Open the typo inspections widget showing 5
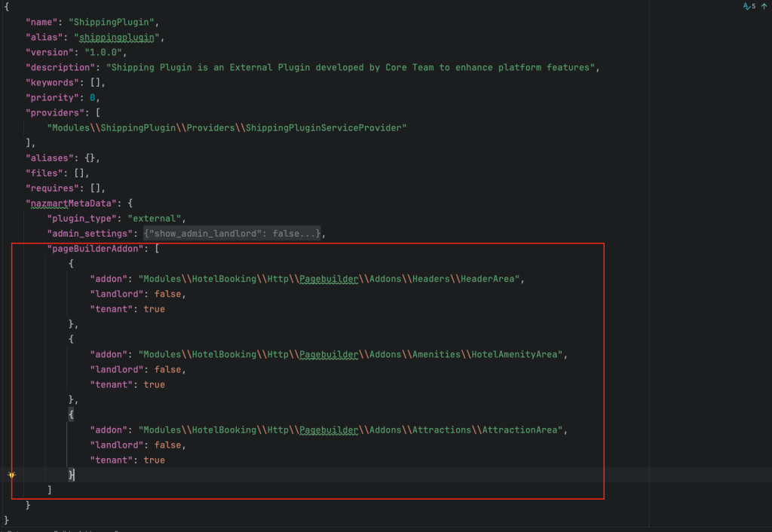Screen dimensions: 772x532 749,6
